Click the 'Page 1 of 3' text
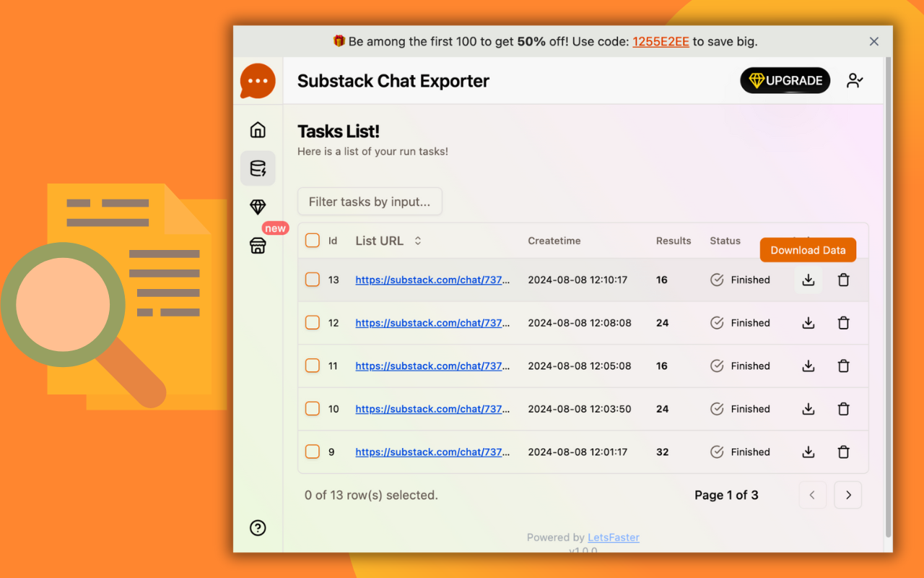The image size is (924, 578). [x=726, y=495]
